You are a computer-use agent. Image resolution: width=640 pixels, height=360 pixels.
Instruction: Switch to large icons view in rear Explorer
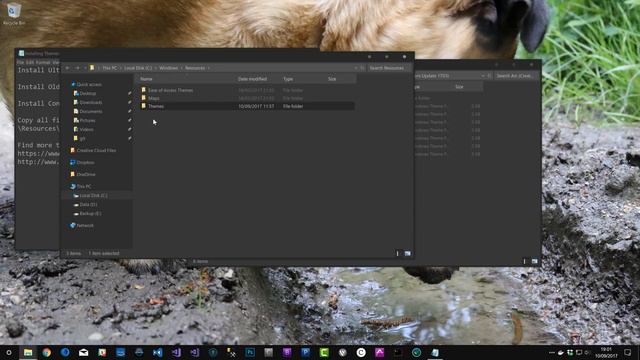tap(534, 261)
